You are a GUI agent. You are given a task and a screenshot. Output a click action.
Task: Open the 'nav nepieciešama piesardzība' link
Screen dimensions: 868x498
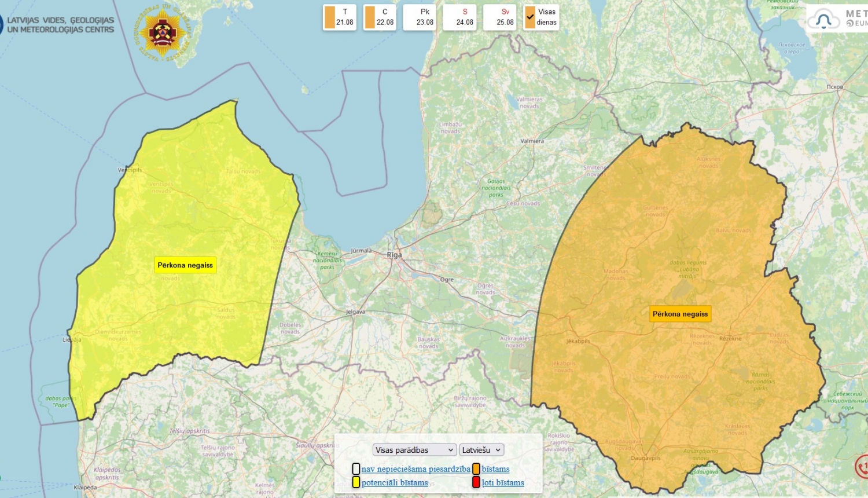click(415, 469)
